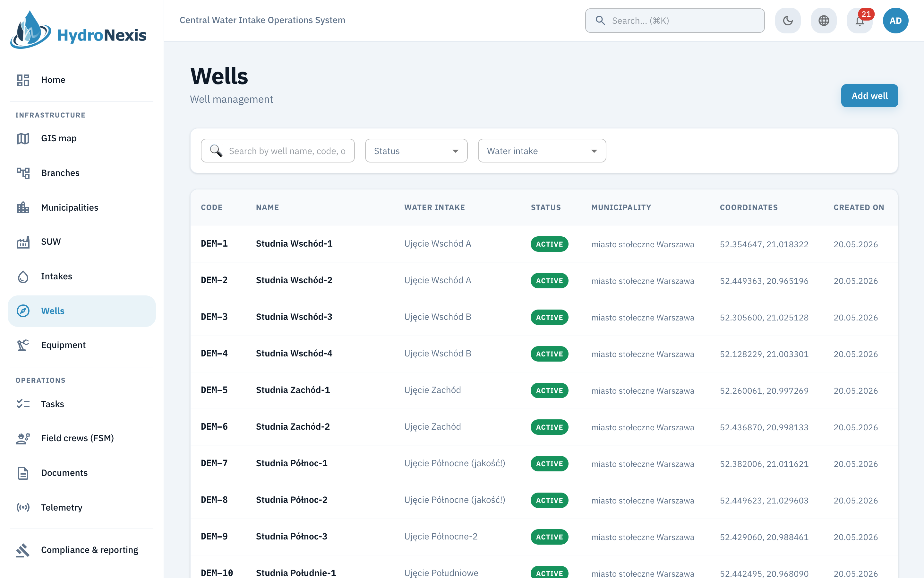Click Ujęcie Północne (jakość!) in DEM-7 row
Screen dimensions: 924x578
(x=455, y=463)
